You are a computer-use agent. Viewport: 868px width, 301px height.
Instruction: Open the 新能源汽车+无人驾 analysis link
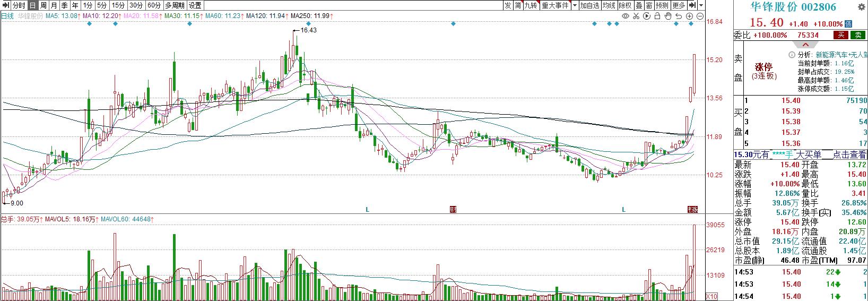pyautogui.click(x=841, y=54)
